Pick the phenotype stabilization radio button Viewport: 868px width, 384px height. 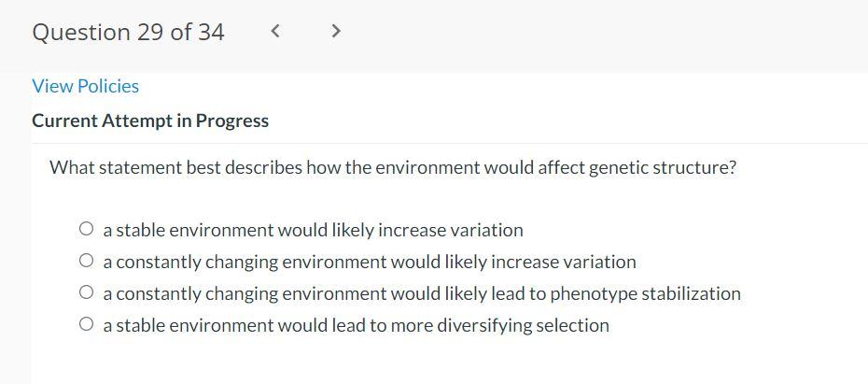coord(87,292)
